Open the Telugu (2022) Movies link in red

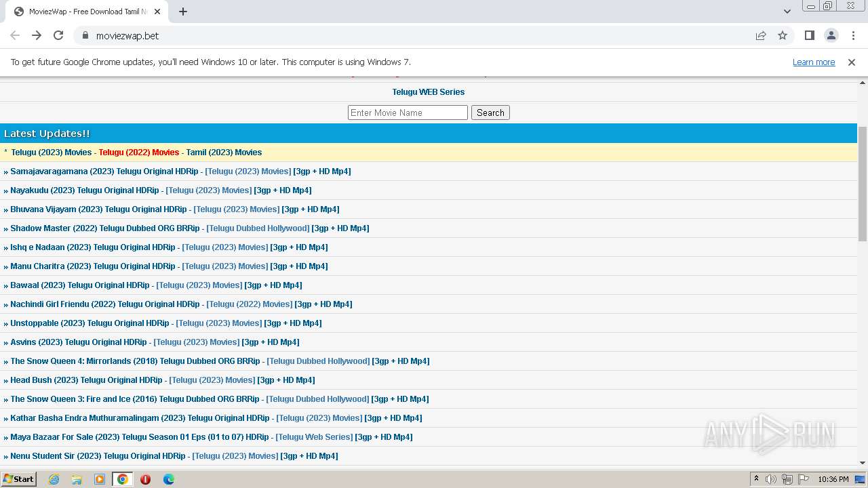point(139,152)
